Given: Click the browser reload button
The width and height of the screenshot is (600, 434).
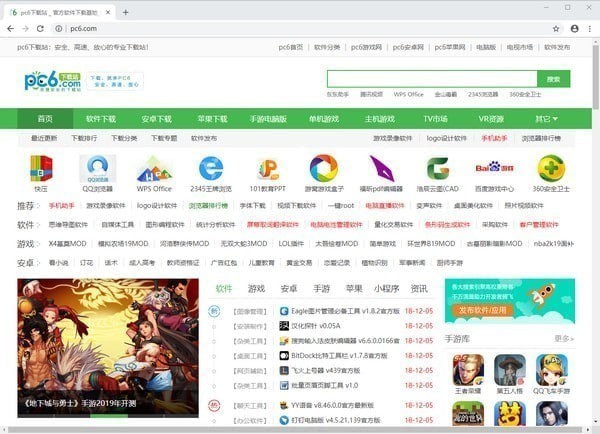Looking at the screenshot, I should [x=43, y=29].
